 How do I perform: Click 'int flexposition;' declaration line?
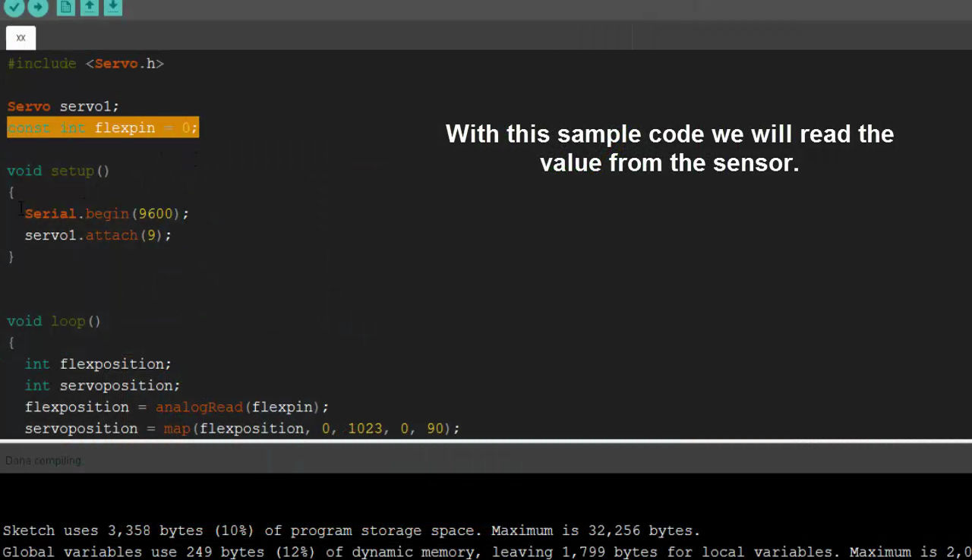(x=98, y=364)
